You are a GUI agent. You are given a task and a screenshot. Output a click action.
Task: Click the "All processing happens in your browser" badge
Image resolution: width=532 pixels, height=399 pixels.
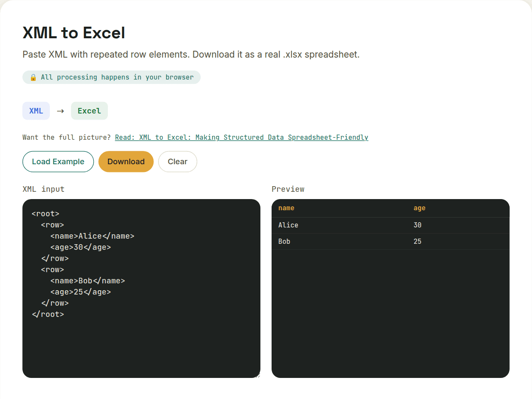point(111,77)
